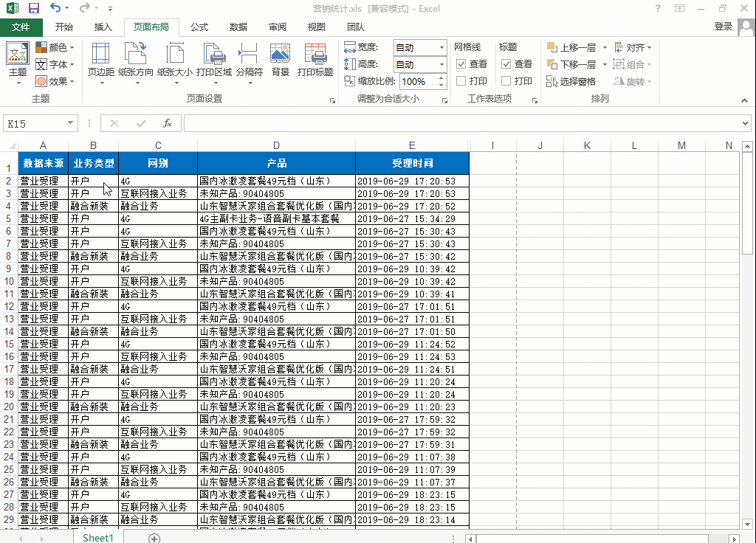Click the confirm checkmark in formula bar
This screenshot has height=543, width=756.
141,123
